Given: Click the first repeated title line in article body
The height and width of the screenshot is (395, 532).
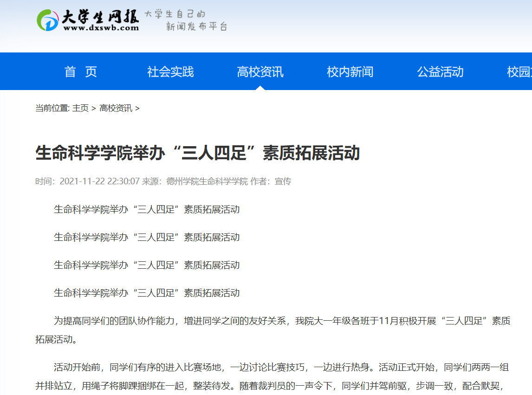Looking at the screenshot, I should (x=147, y=209).
